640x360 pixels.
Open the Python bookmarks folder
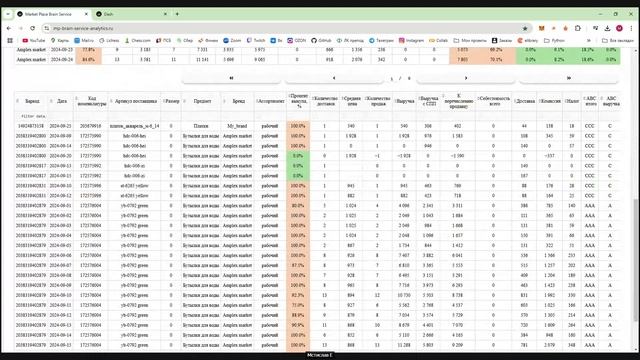click(554, 40)
